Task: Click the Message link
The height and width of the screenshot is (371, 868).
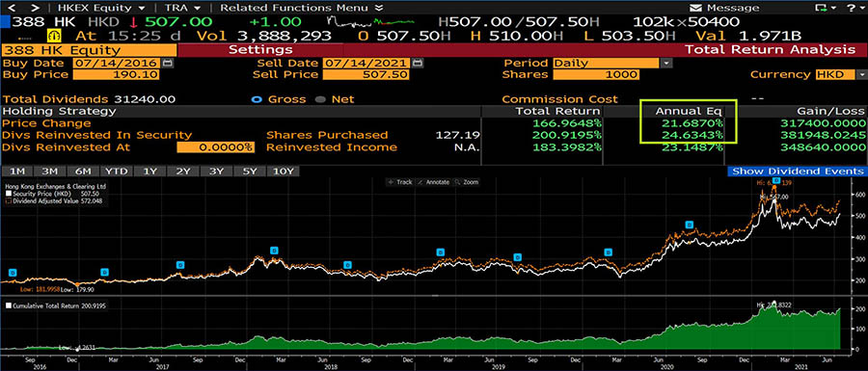Action: click(733, 8)
